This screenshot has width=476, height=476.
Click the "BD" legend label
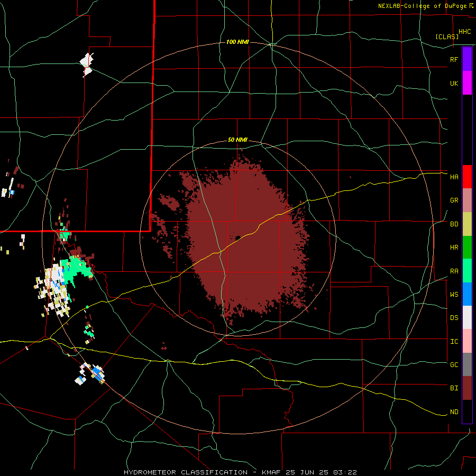click(454, 224)
